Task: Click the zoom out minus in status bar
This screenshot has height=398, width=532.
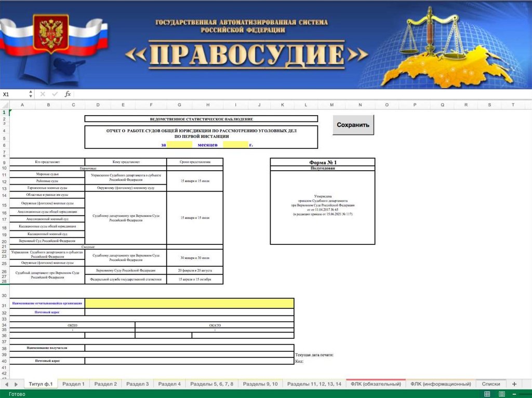Action: (x=514, y=394)
